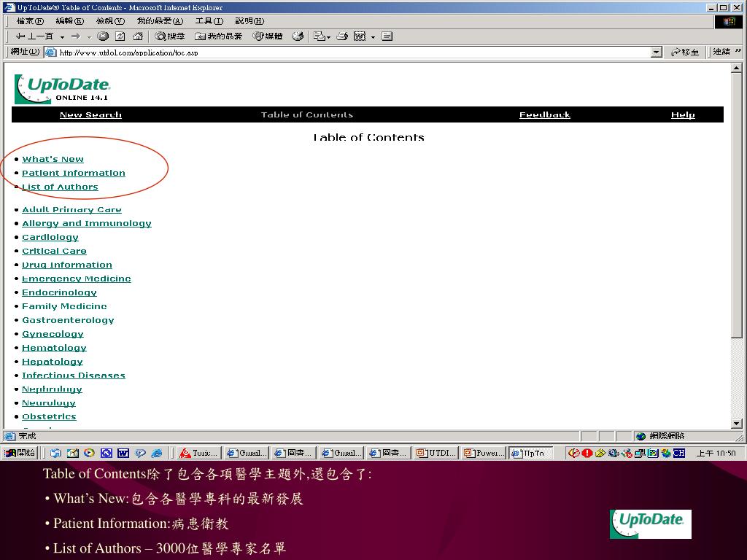
Task: Click the Mail toolbar icon
Action: point(319,36)
